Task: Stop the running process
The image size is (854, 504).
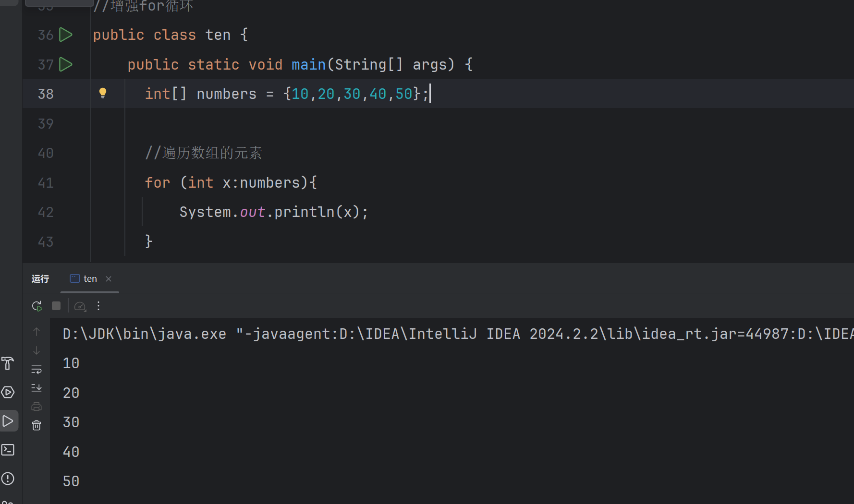Action: pyautogui.click(x=56, y=306)
